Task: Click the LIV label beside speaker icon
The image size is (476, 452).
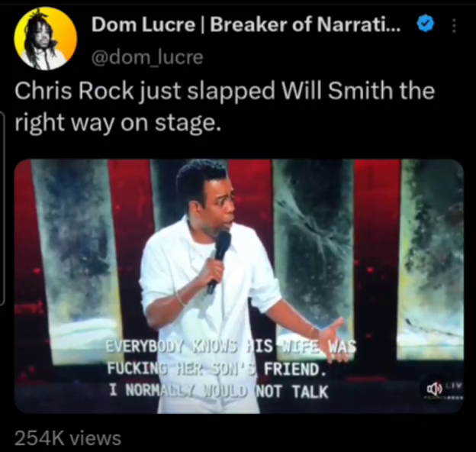Action: point(455,386)
